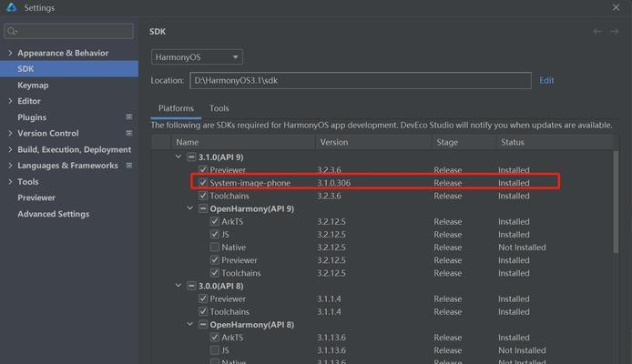Select SDK in the settings sidebar

(69, 69)
